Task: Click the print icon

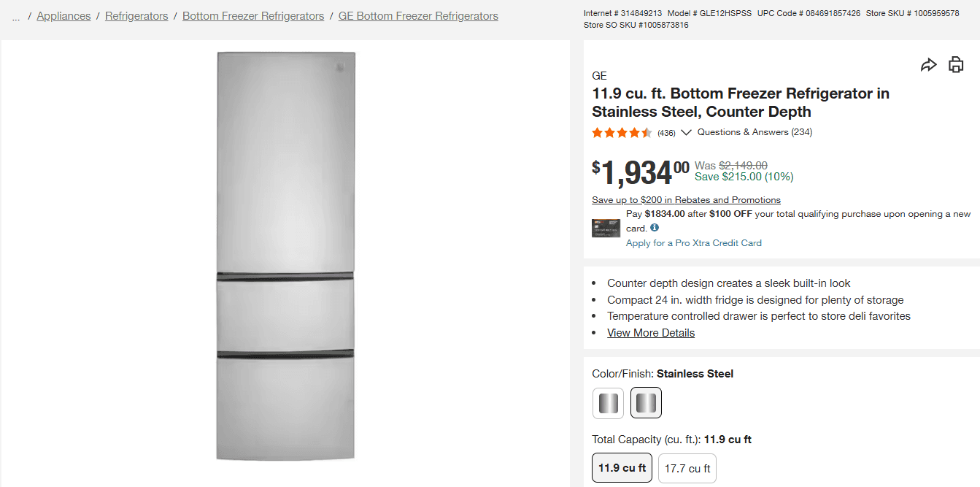Action: 956,64
